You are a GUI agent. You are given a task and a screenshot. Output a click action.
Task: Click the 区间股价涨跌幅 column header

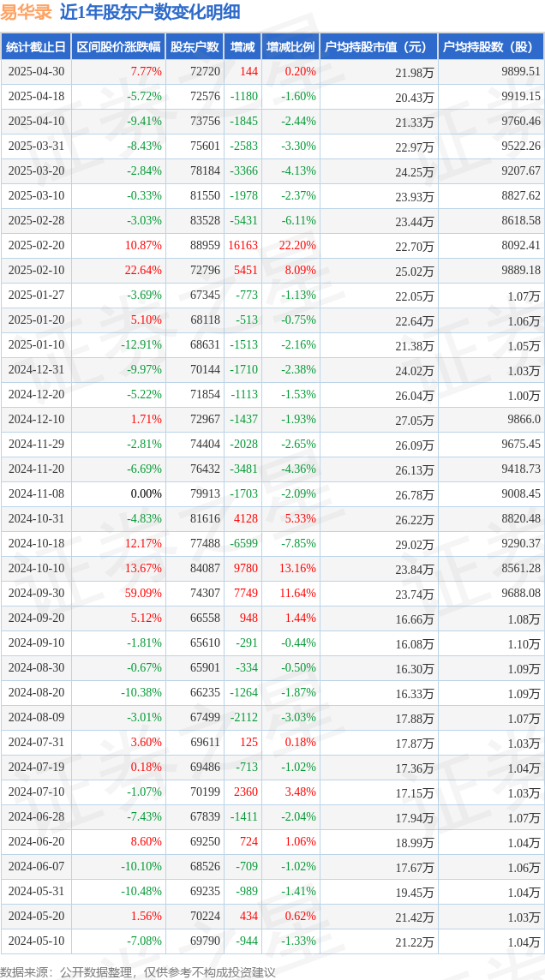coord(118,47)
